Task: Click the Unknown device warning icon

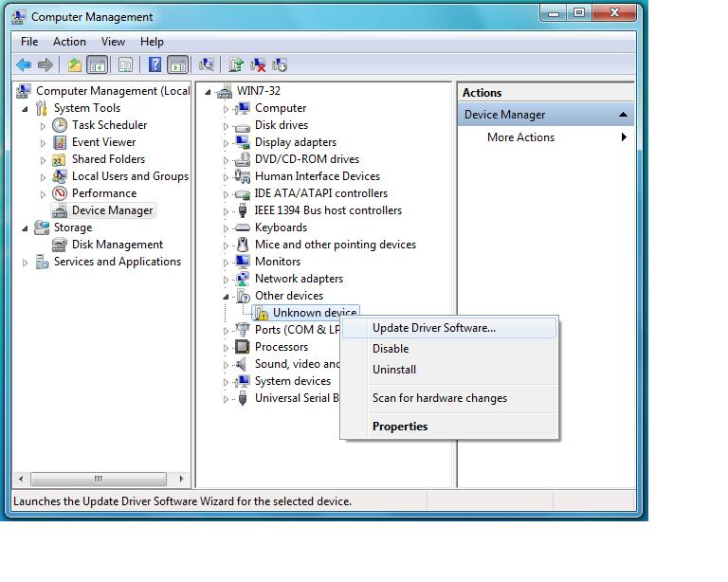Action: tap(262, 314)
